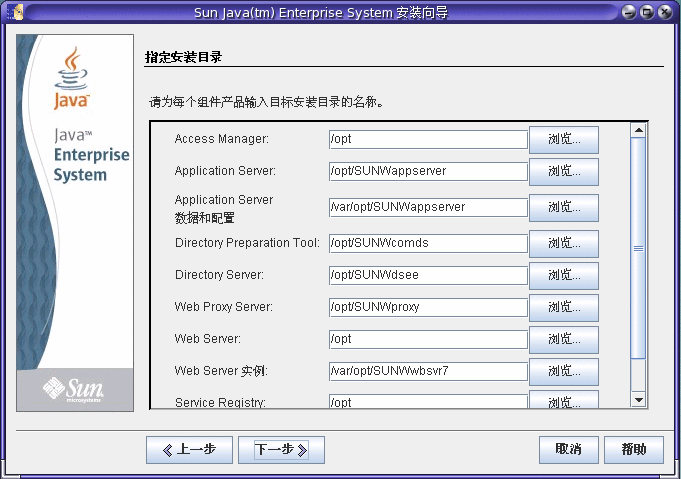
Task: Click scrollbar up arrow in directory list
Action: coord(638,130)
